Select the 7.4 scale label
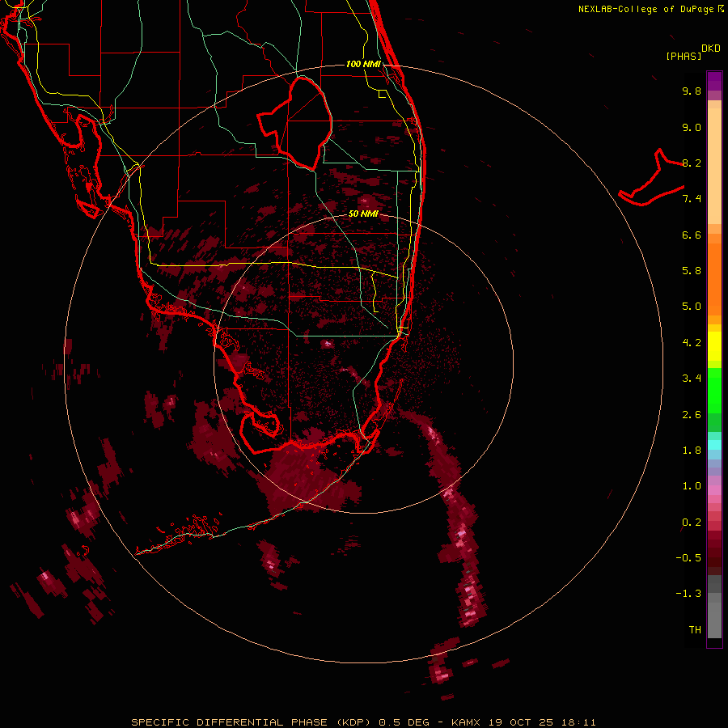This screenshot has height=728, width=728. click(692, 199)
